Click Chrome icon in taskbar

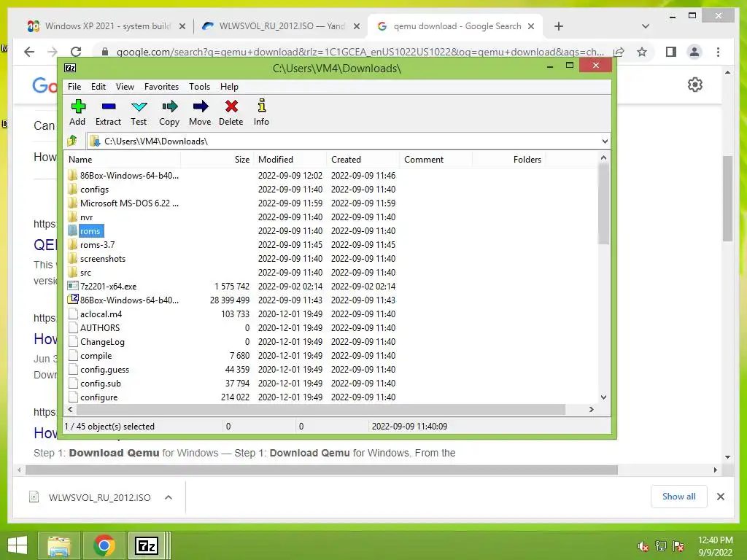[x=104, y=545]
